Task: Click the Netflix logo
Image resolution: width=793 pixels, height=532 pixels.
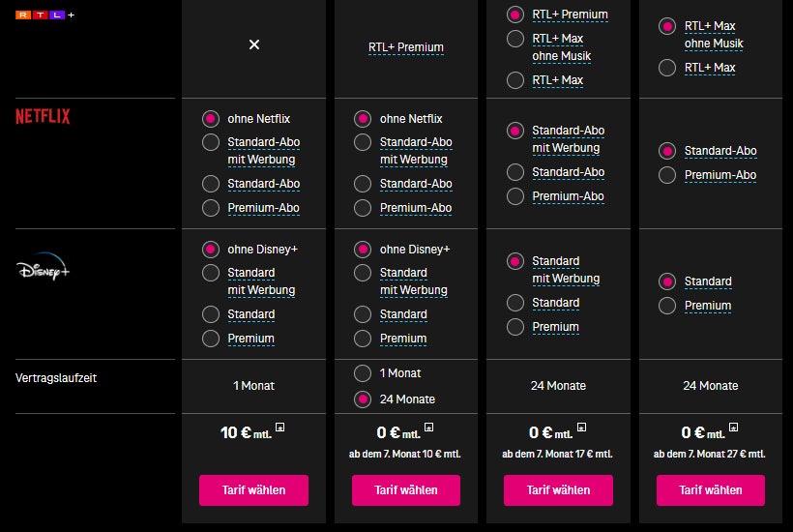Action: pos(43,117)
